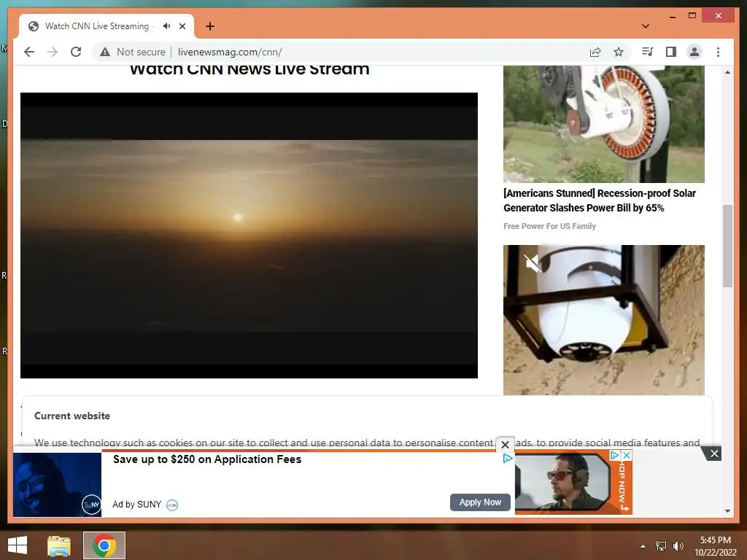Bookmark this page with the star
Image resolution: width=747 pixels, height=560 pixels.
click(619, 52)
